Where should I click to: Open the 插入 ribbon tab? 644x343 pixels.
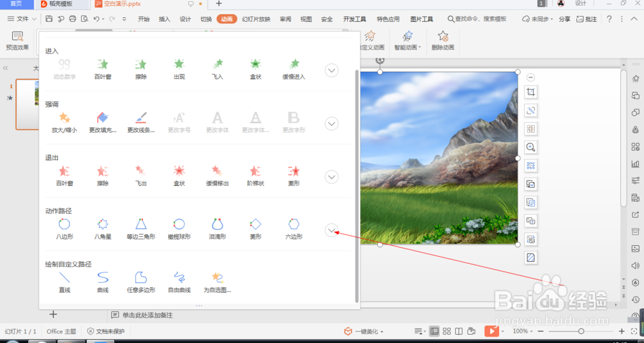164,19
